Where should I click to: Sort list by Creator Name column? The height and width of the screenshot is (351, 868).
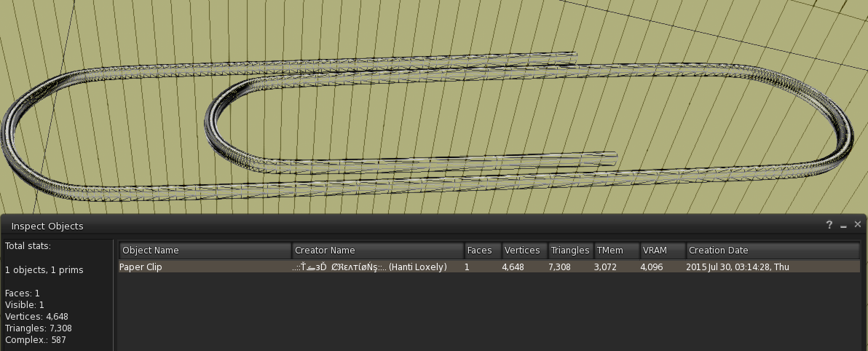377,251
